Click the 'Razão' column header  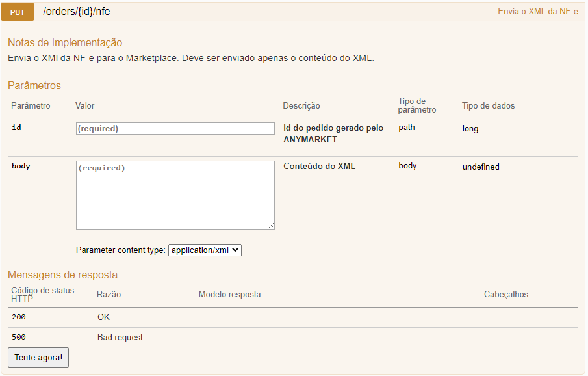[x=109, y=294]
